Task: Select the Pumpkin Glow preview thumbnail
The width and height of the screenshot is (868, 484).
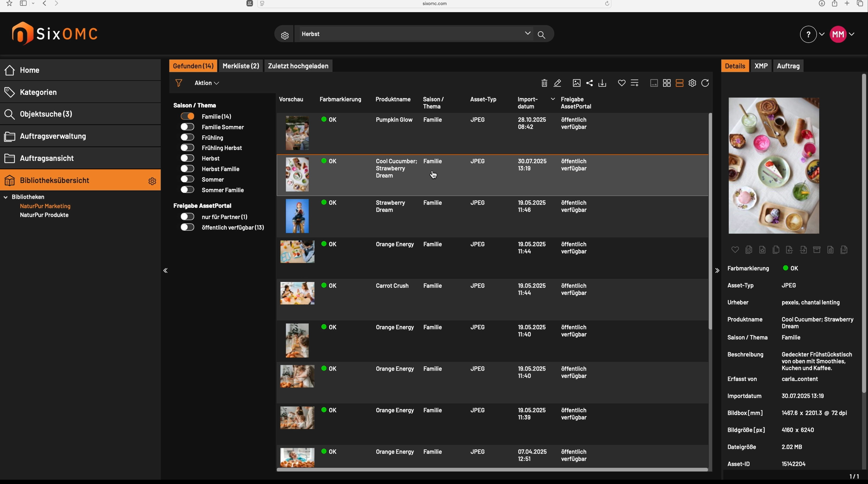Action: [x=297, y=133]
